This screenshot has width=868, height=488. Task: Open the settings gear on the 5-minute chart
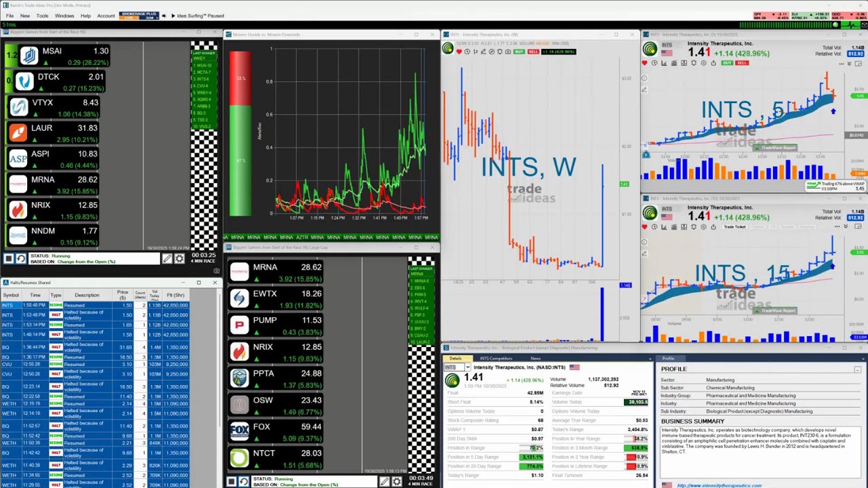click(x=703, y=63)
